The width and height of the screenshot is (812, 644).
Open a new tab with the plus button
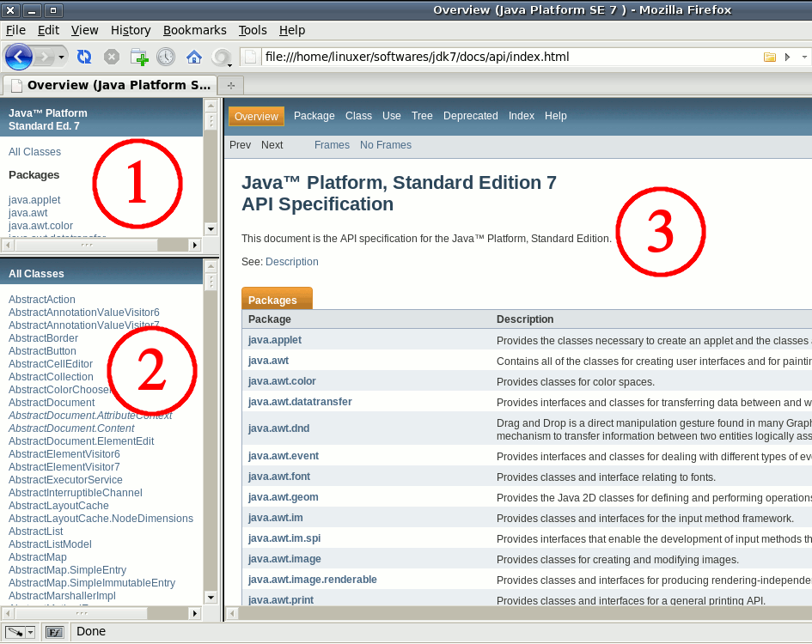(x=231, y=85)
